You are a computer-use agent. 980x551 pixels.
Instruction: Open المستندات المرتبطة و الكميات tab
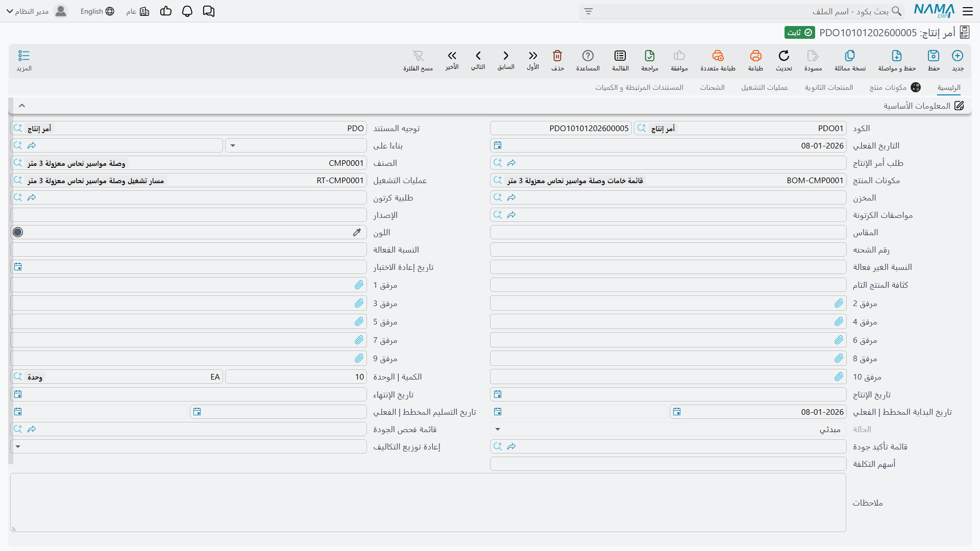pos(639,88)
